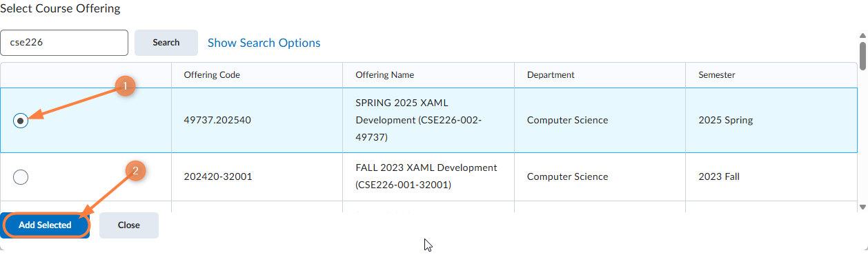868x264 pixels.
Task: Click the orange step 2 annotation marker
Action: click(136, 171)
